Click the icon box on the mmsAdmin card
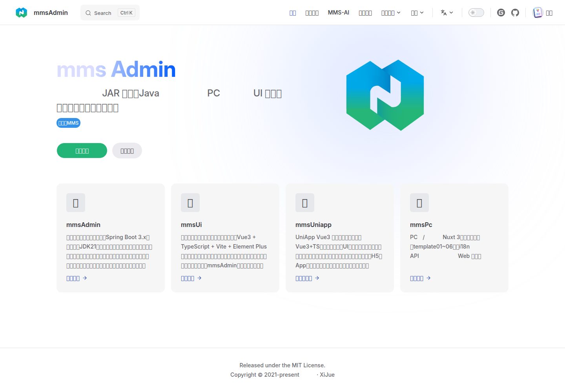The height and width of the screenshot is (392, 565). [76, 203]
